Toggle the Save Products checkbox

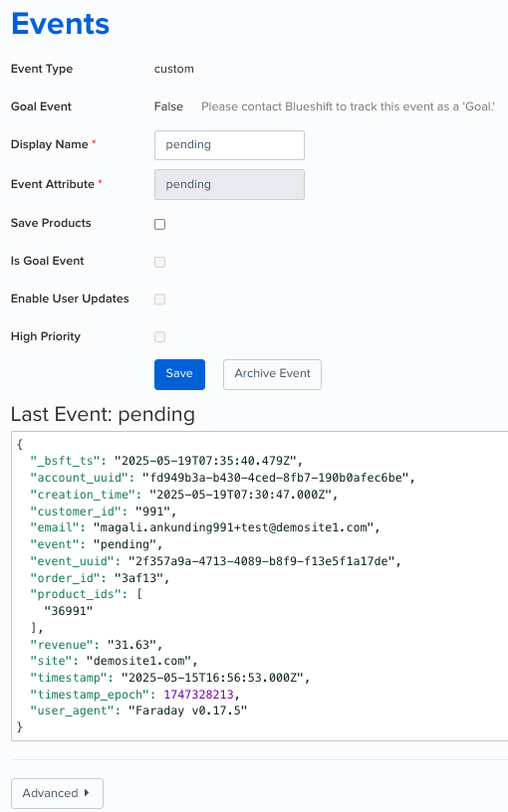click(x=159, y=224)
